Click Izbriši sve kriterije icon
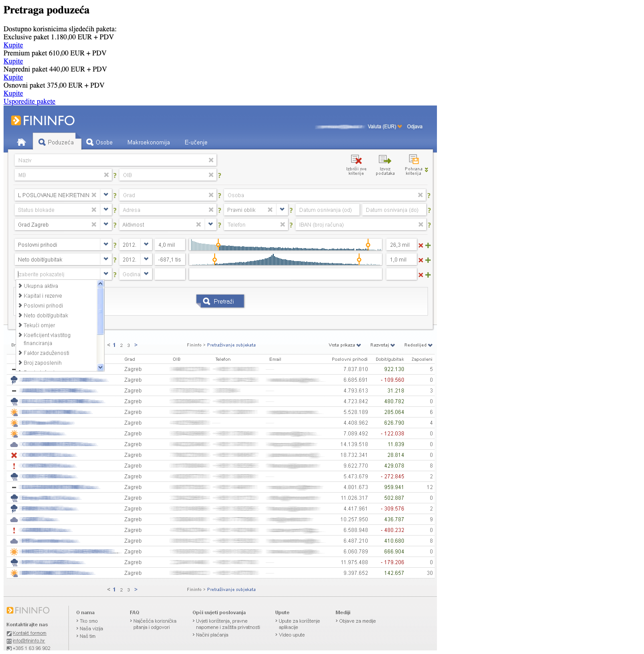This screenshot has height=654, width=644. tap(356, 160)
